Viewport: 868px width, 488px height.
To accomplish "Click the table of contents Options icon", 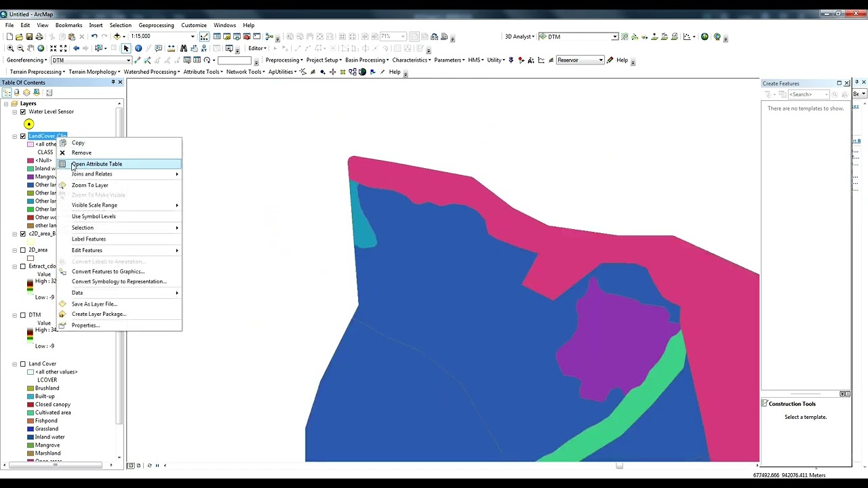I will pos(48,93).
